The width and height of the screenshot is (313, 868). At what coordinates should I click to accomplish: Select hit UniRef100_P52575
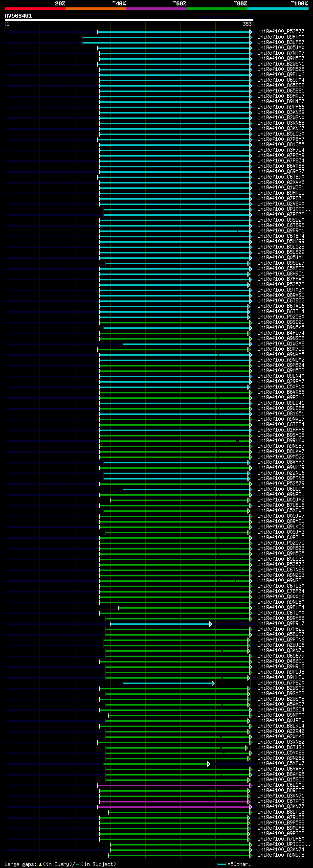point(281,543)
